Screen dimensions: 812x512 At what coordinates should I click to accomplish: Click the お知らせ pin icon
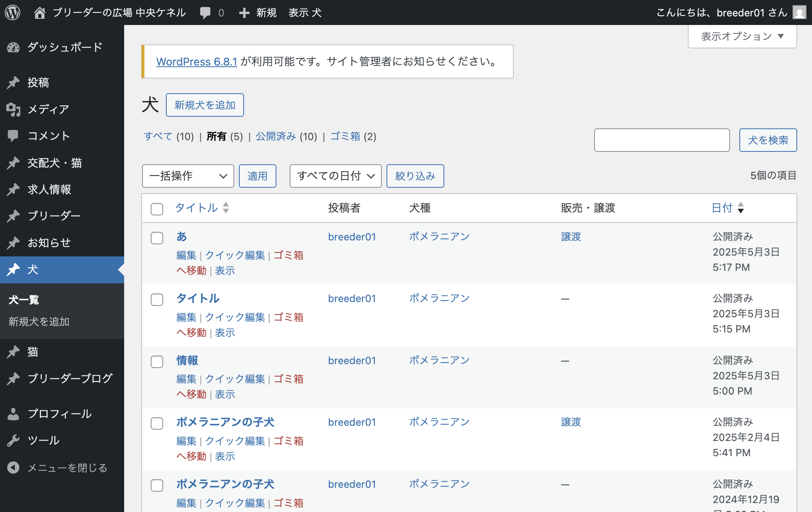tap(13, 243)
